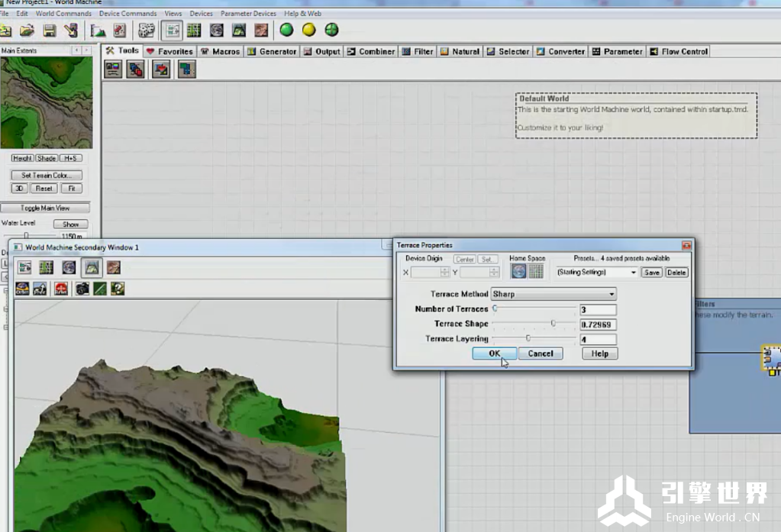Screen dimensions: 781x532
Task: Select the Layout View grid icon in main toolbar
Action: pos(194,31)
